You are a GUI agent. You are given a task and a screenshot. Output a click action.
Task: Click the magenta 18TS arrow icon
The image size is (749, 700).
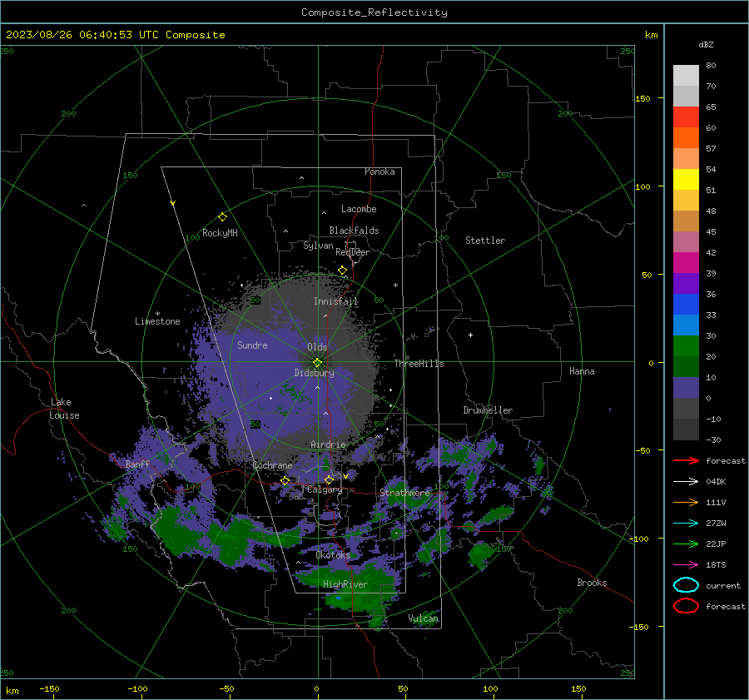686,565
